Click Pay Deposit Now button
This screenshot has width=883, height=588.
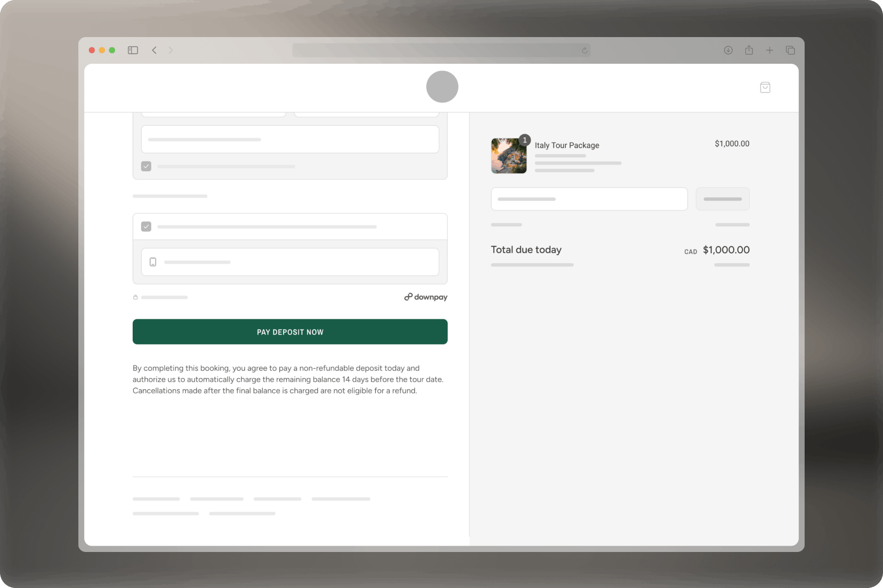290,332
